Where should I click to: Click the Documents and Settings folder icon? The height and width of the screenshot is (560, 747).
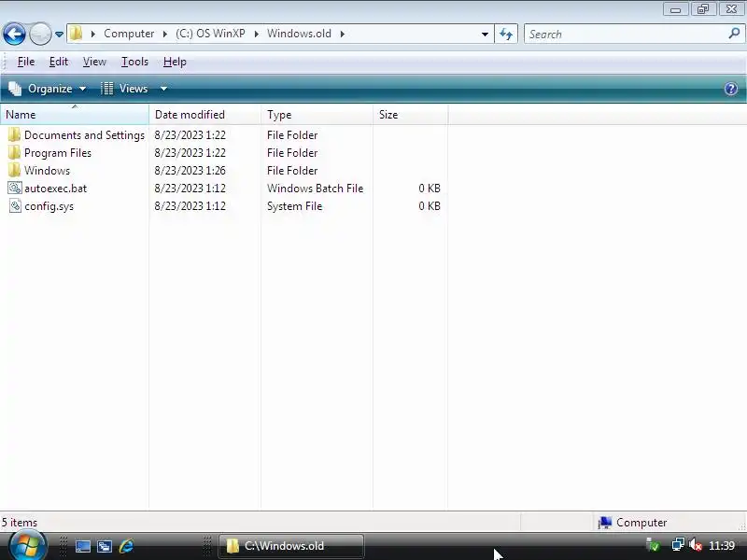coord(14,134)
